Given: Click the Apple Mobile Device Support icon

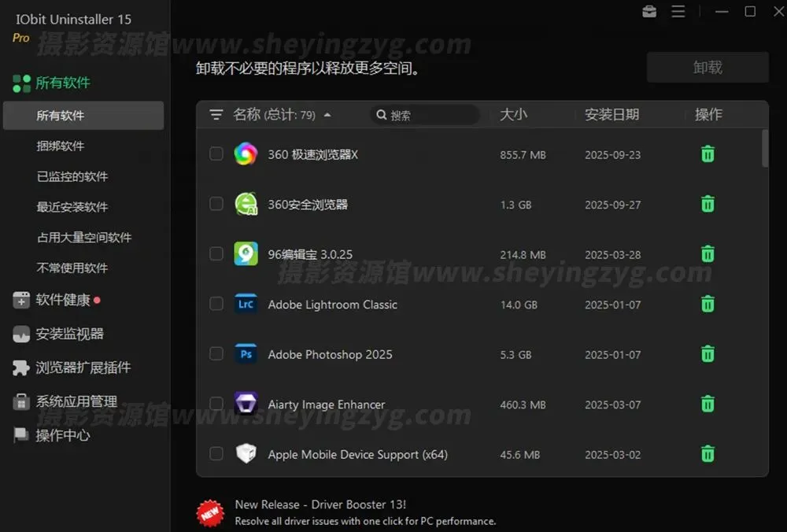Looking at the screenshot, I should (246, 453).
